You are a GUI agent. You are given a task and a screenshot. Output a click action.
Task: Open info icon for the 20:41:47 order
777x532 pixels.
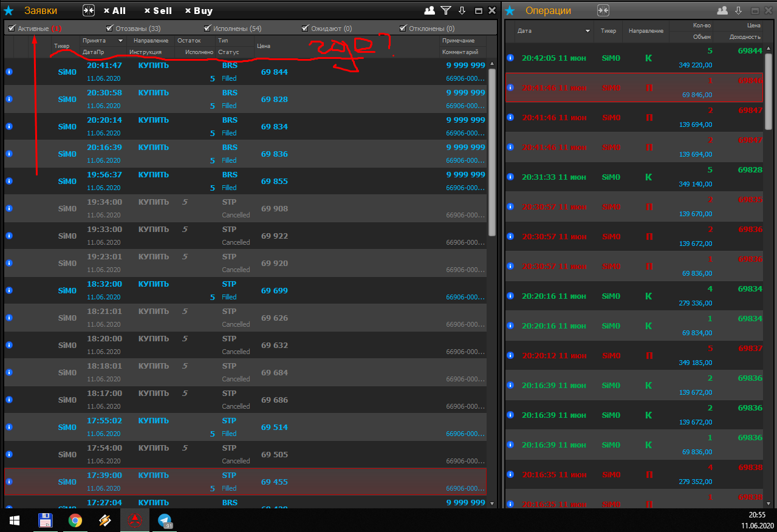pos(9,72)
